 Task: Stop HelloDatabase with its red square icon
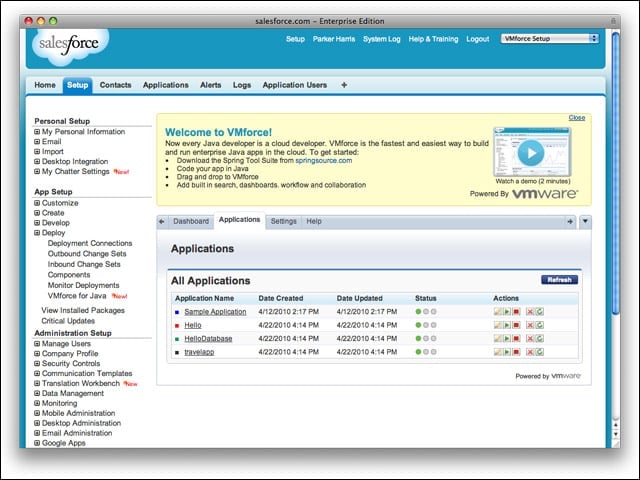click(x=516, y=338)
